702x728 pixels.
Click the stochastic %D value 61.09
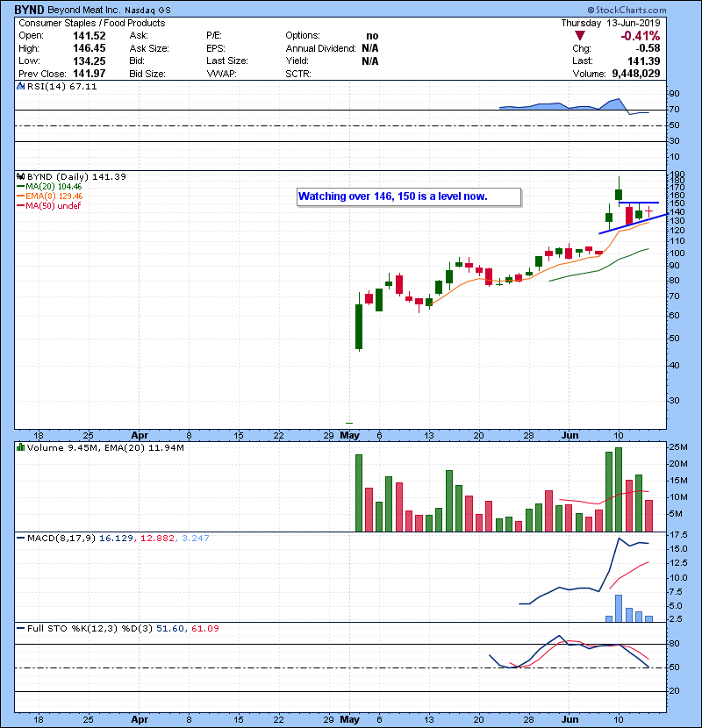pyautogui.click(x=204, y=629)
